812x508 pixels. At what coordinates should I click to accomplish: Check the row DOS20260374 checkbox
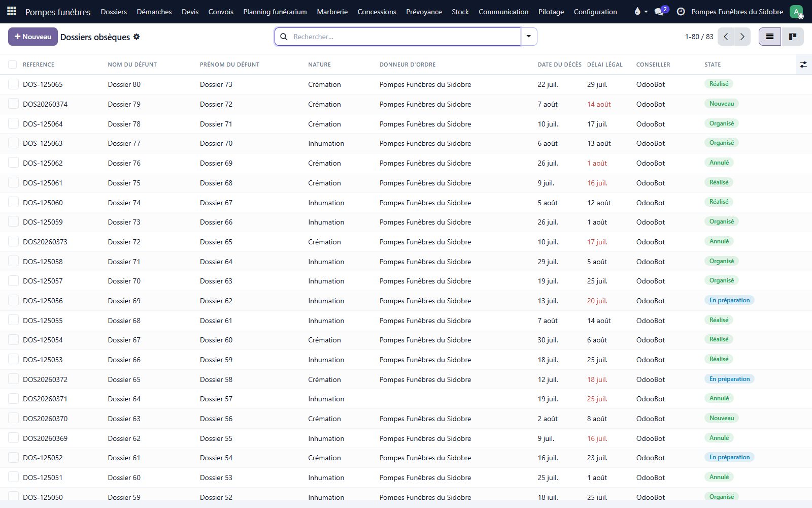point(13,104)
